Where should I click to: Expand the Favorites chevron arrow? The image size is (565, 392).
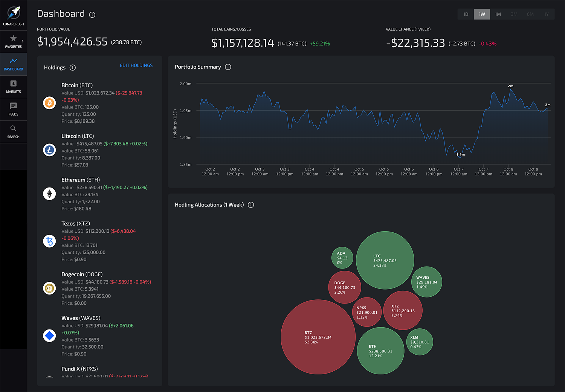[23, 41]
